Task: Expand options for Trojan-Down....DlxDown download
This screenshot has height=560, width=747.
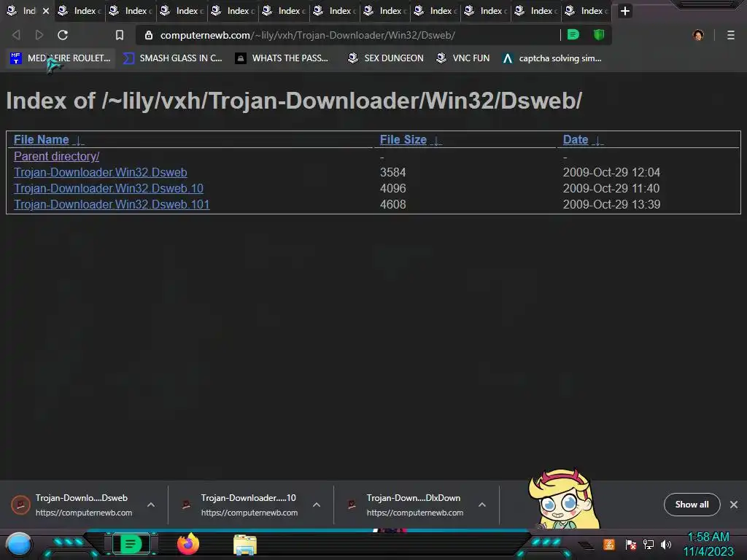Action: coord(482,505)
